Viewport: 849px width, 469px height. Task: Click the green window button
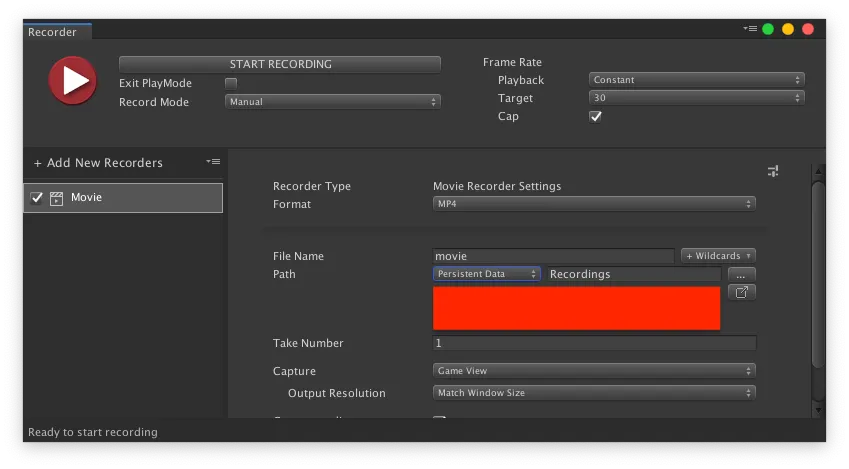pyautogui.click(x=768, y=29)
